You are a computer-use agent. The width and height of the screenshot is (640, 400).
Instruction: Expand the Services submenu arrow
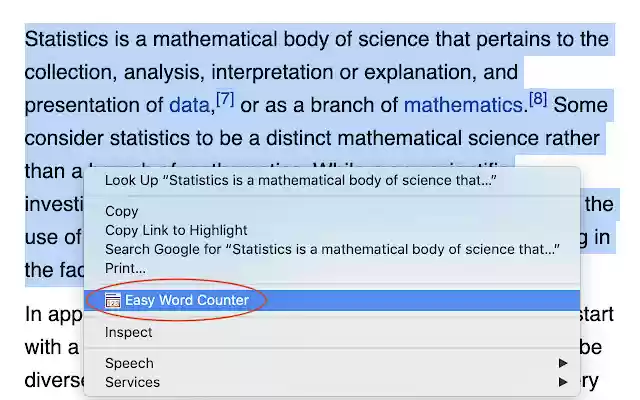coord(564,381)
